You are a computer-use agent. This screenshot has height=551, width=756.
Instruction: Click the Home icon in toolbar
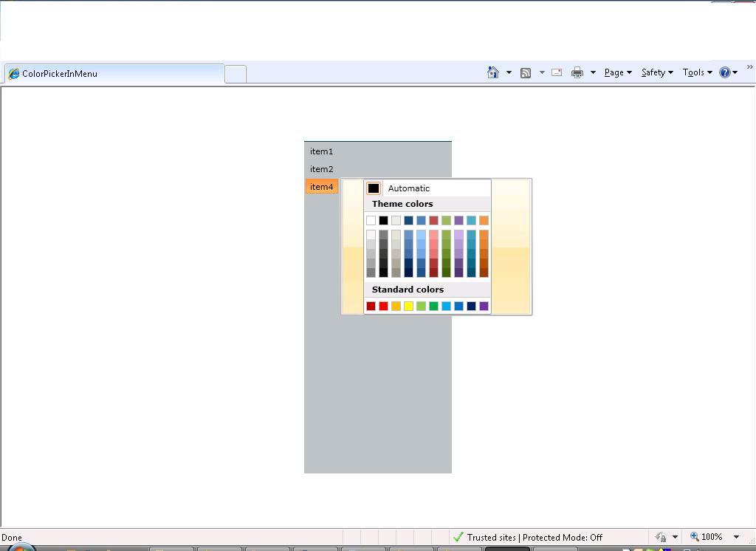(x=492, y=72)
